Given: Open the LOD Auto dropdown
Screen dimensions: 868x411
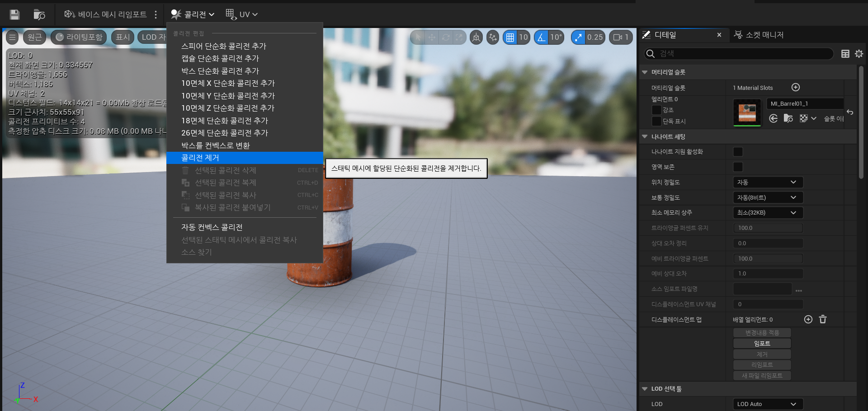Looking at the screenshot, I should [768, 404].
